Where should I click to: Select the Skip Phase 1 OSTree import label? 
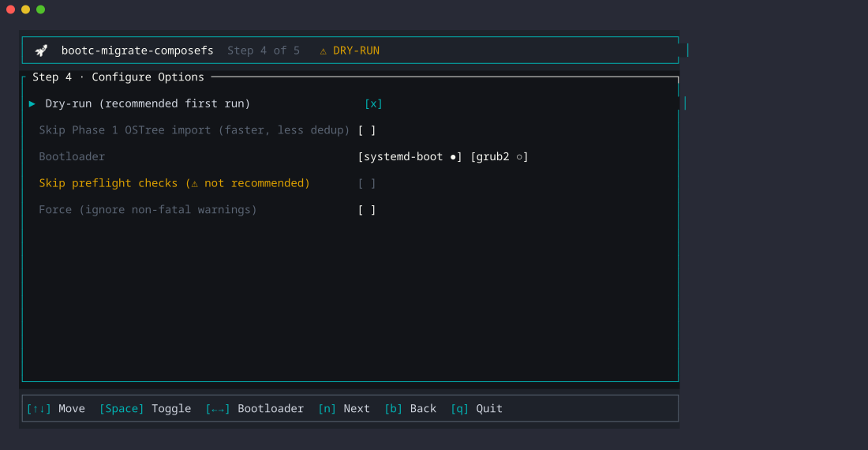coord(194,130)
